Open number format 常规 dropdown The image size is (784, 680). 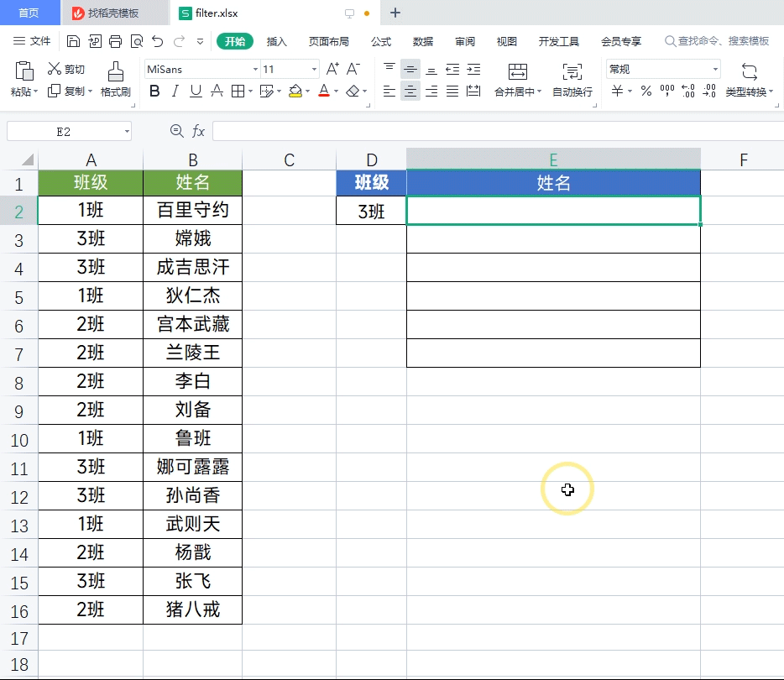coord(715,69)
